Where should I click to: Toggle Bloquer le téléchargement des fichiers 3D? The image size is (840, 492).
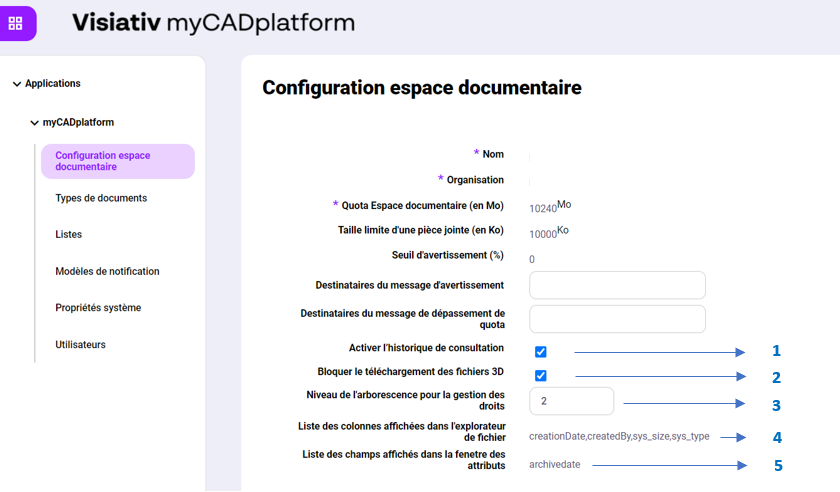(x=541, y=376)
